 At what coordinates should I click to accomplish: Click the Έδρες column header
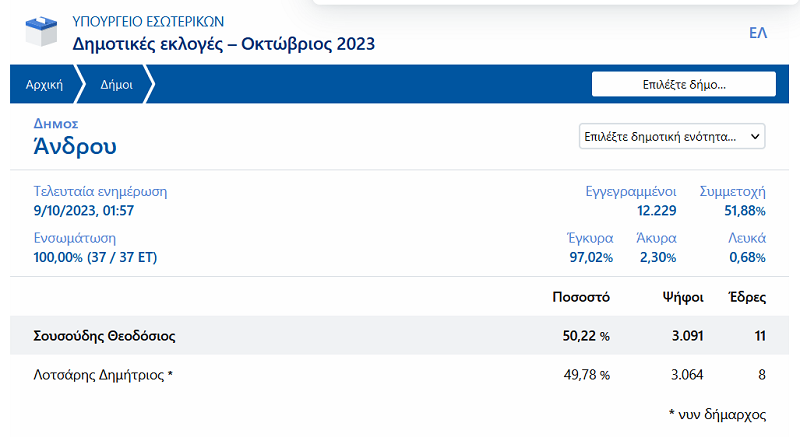748,297
